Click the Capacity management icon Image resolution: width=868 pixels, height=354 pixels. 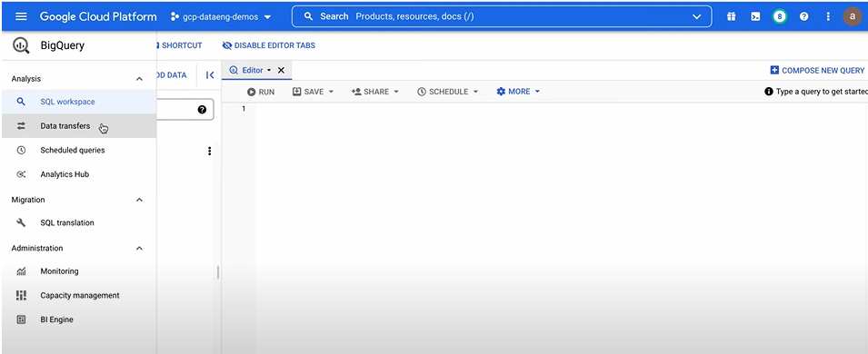click(21, 295)
